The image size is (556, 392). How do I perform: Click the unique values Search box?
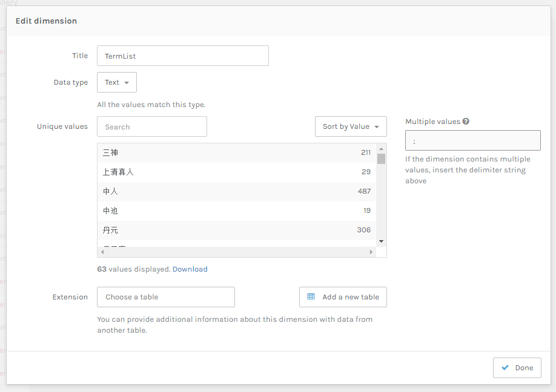coord(151,126)
